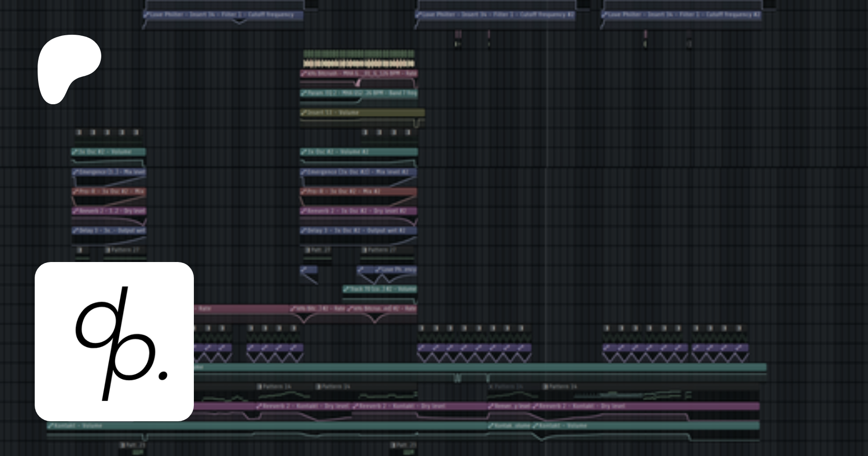Click the Love Ph. envelope clip with the zigzag curve
868x456 pixels.
[388, 270]
